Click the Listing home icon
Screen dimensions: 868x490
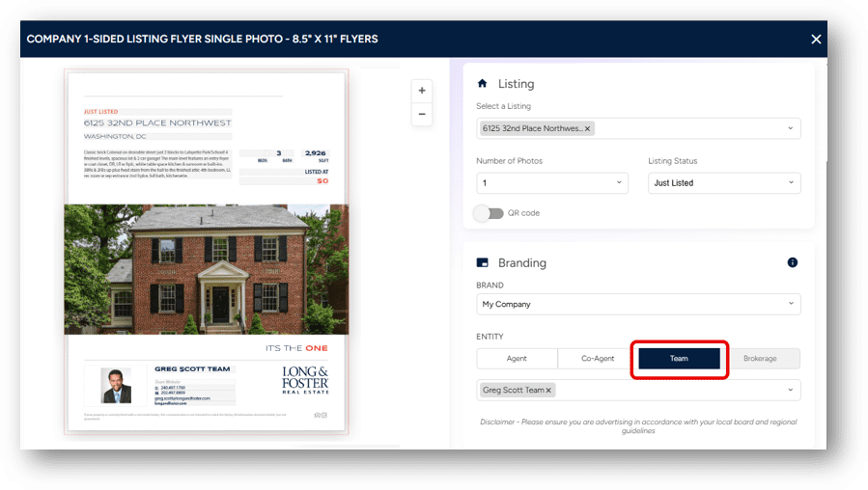point(483,84)
